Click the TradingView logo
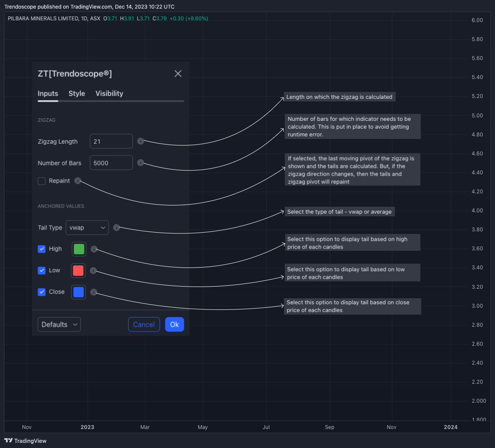 [25, 441]
